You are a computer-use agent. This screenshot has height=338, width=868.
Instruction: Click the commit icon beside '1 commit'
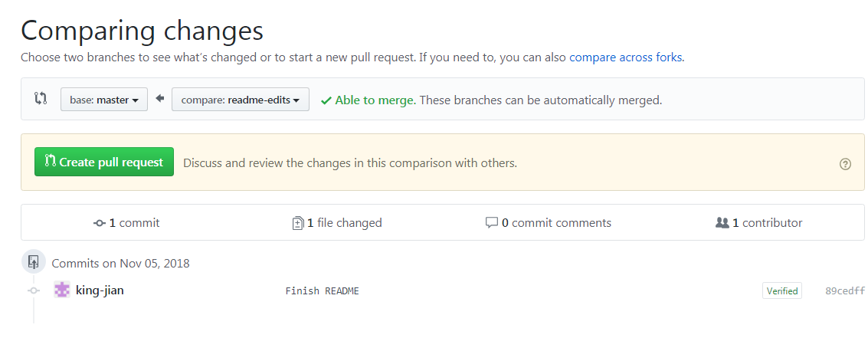click(x=100, y=223)
